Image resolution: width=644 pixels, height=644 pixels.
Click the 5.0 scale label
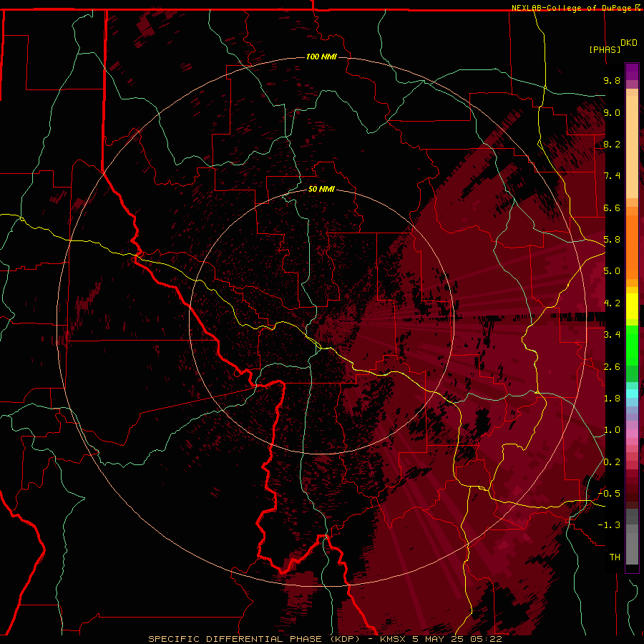click(x=612, y=271)
